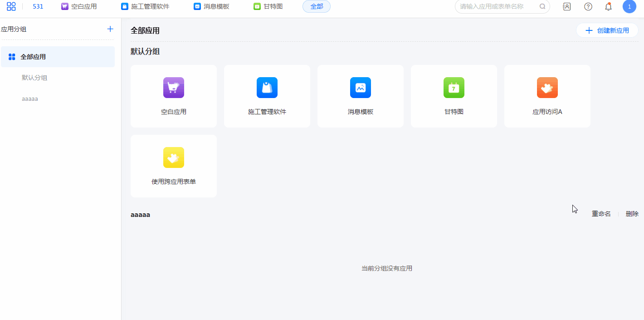Click the app grid home icon

11,6
